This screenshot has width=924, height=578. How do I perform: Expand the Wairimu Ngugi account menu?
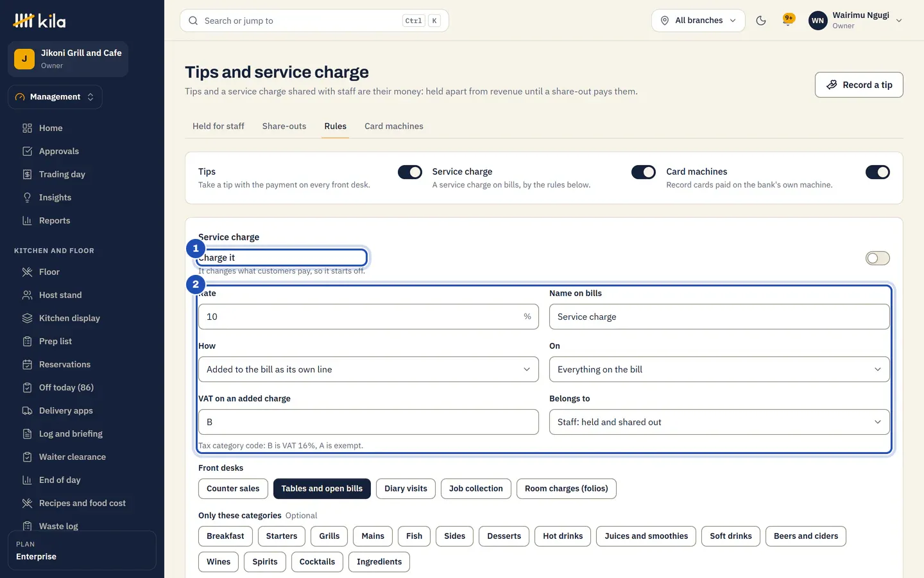click(x=855, y=21)
